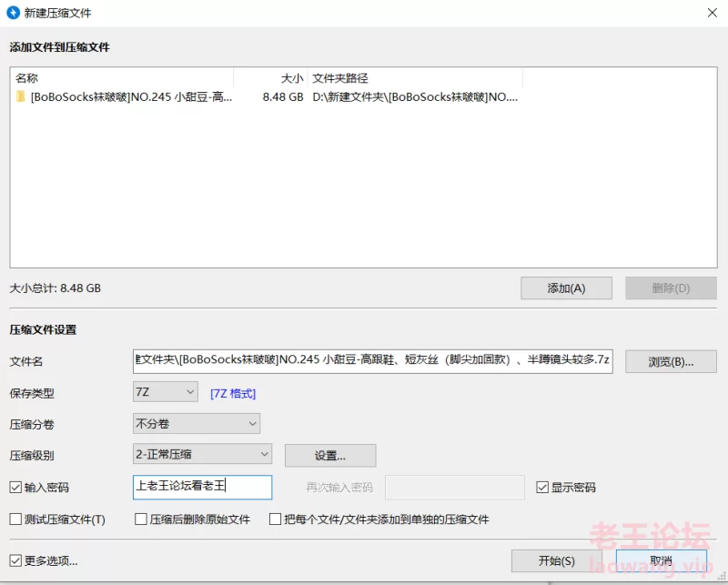Check 压缩后删除原始文件 option

pos(141,519)
